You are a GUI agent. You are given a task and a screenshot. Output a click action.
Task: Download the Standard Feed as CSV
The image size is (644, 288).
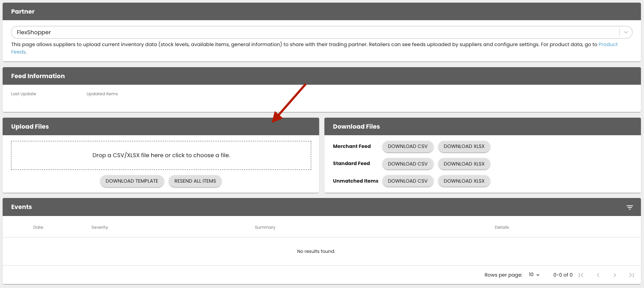pos(408,164)
